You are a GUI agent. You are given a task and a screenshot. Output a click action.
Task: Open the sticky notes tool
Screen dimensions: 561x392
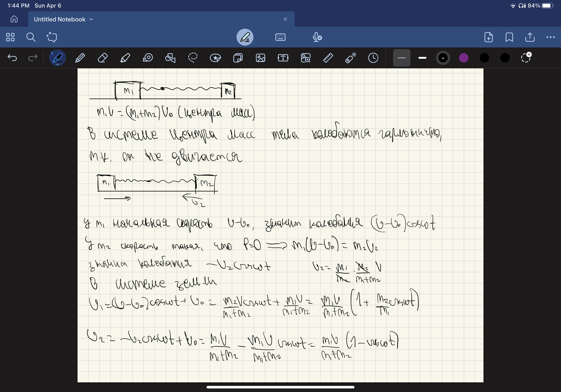point(238,58)
